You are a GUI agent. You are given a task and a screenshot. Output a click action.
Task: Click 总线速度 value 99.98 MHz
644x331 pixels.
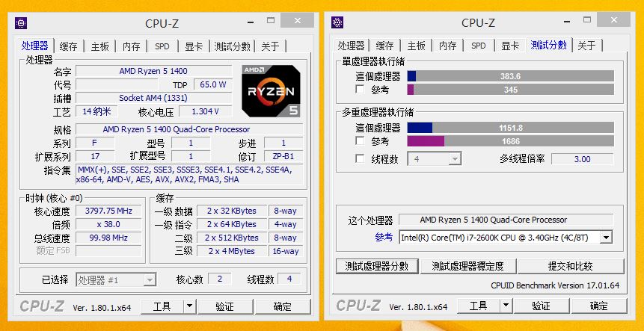tap(109, 238)
